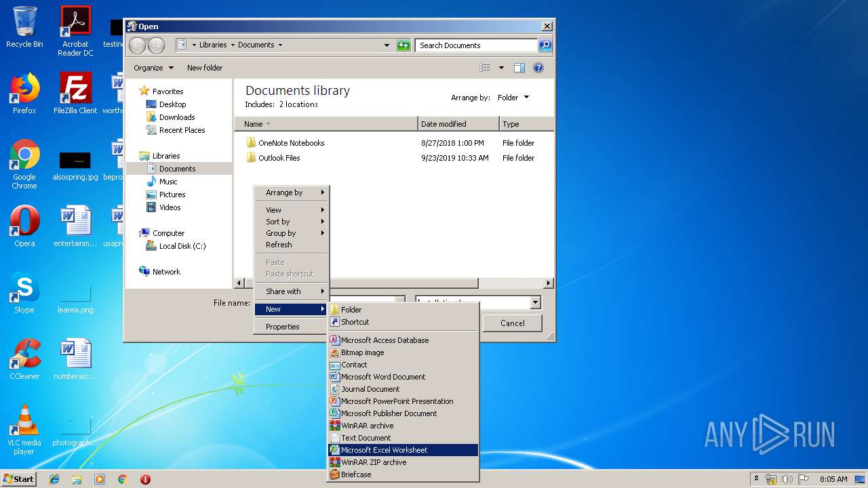Expand Arrange by context submenu
This screenshot has width=868, height=488.
pyautogui.click(x=292, y=192)
